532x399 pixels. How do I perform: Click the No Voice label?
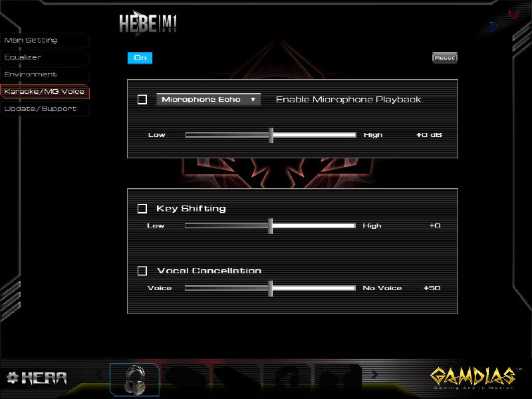pos(382,288)
